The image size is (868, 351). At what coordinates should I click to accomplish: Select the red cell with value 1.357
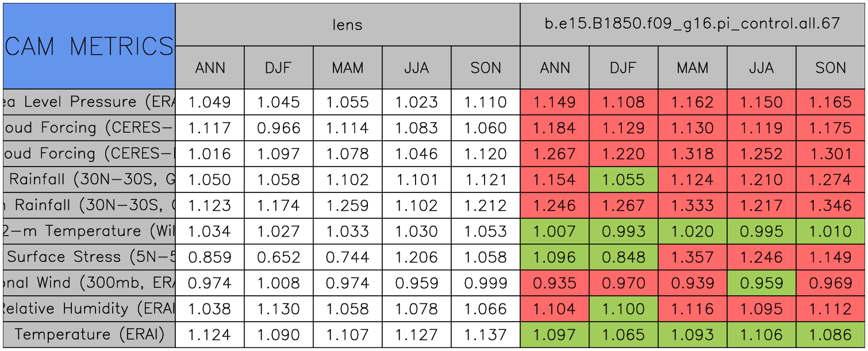pyautogui.click(x=692, y=257)
